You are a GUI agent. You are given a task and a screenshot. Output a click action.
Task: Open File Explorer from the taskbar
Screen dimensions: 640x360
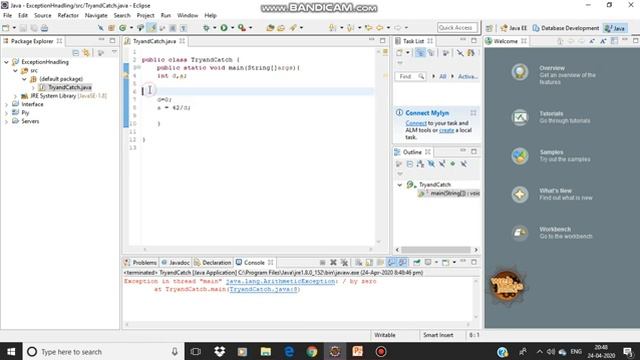[x=266, y=351]
